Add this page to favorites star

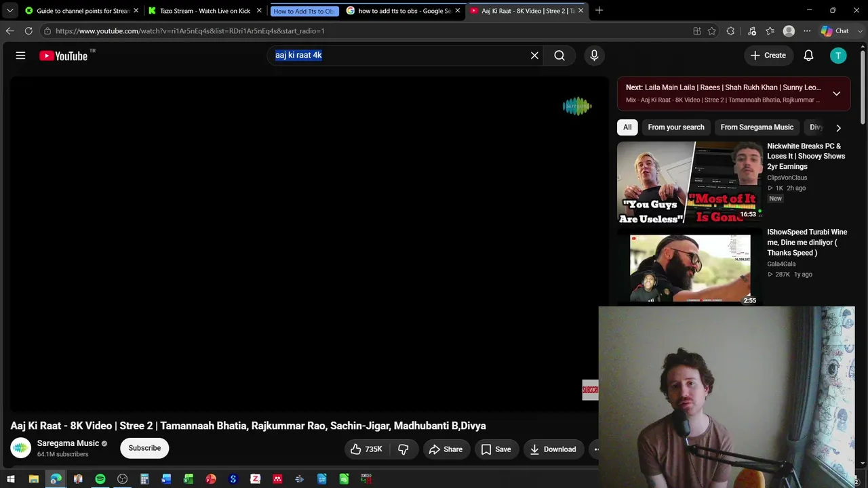[x=711, y=30]
